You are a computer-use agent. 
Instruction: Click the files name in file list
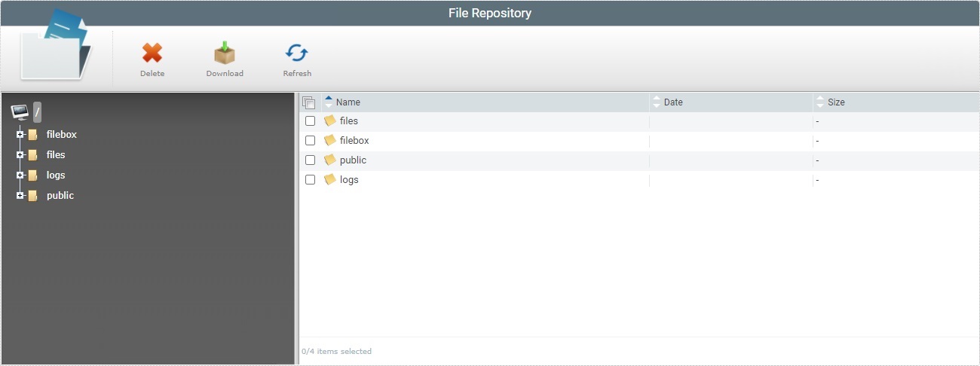(x=349, y=120)
